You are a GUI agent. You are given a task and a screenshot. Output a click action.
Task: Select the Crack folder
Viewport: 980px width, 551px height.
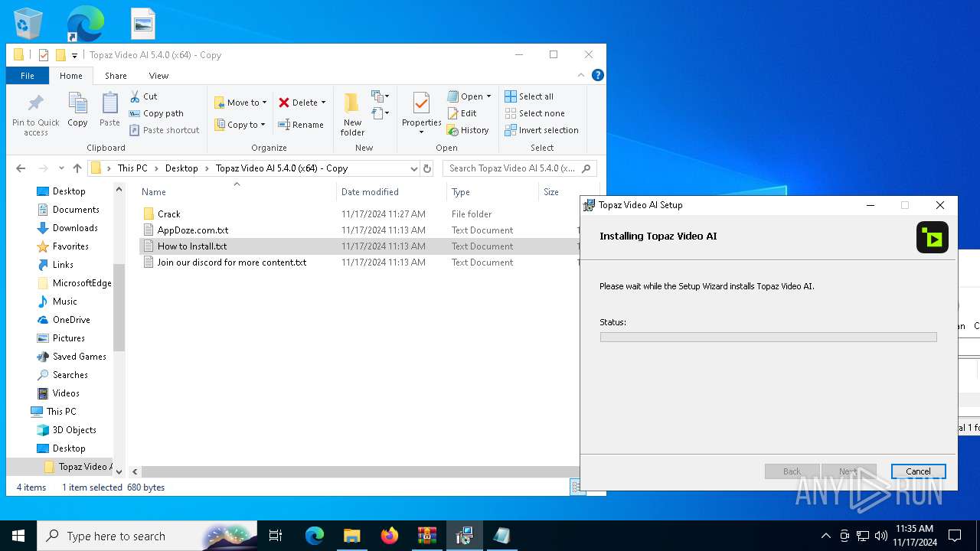coord(168,214)
